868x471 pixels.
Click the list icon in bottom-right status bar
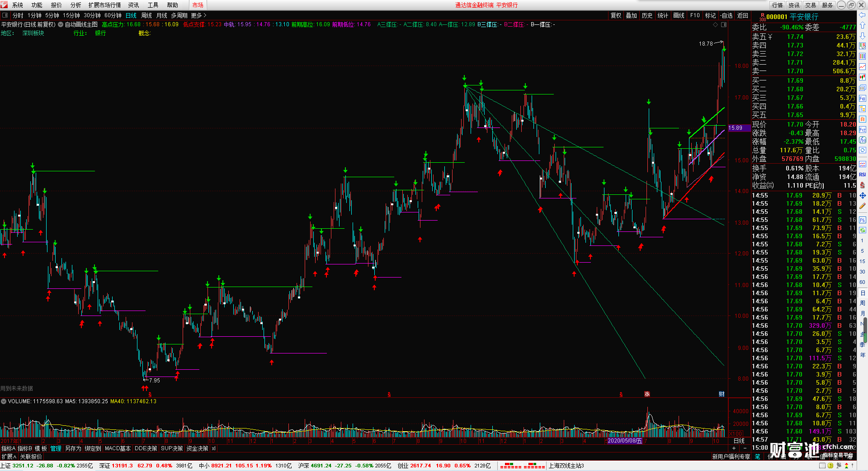[822, 466]
